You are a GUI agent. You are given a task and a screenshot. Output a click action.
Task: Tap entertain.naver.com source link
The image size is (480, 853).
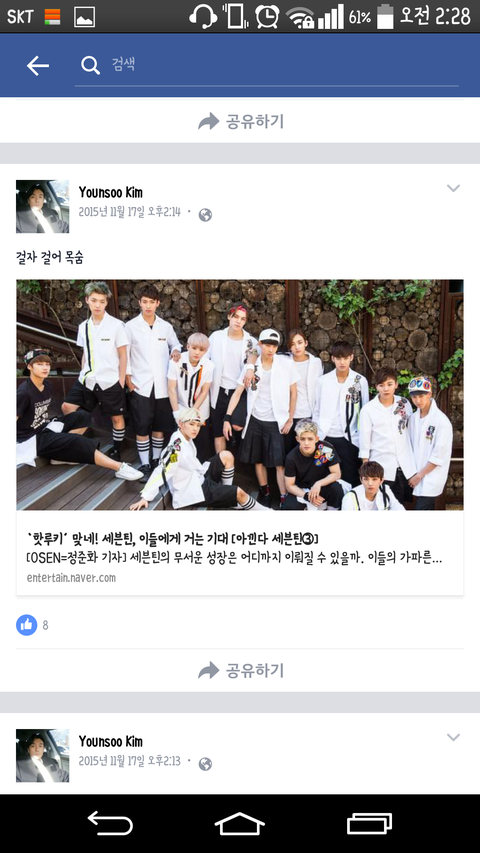(71, 578)
